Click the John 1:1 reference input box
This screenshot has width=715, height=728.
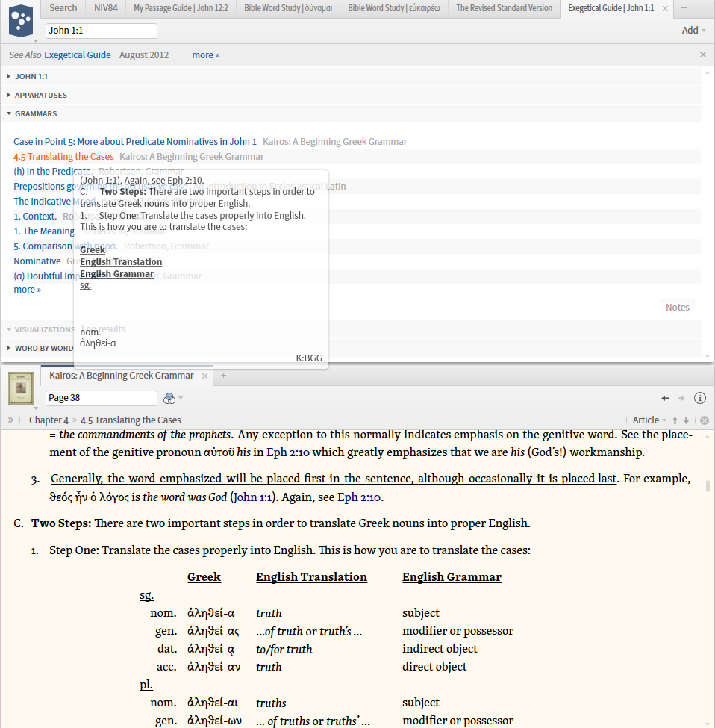pyautogui.click(x=102, y=31)
